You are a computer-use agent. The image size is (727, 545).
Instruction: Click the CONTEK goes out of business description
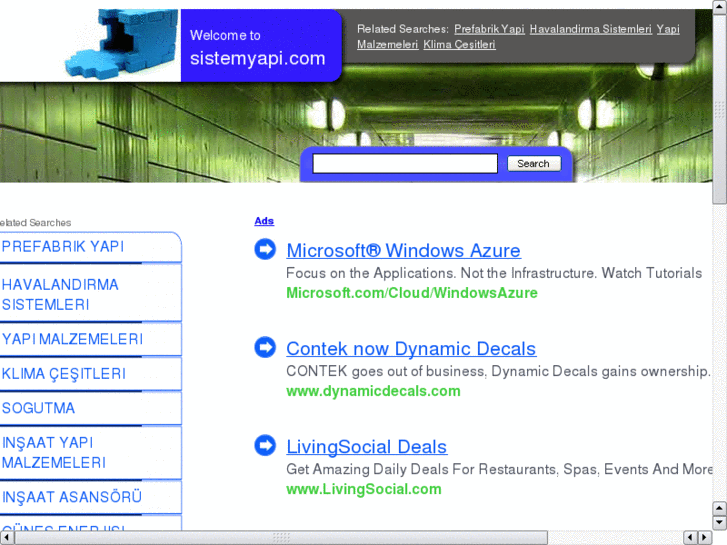(498, 372)
